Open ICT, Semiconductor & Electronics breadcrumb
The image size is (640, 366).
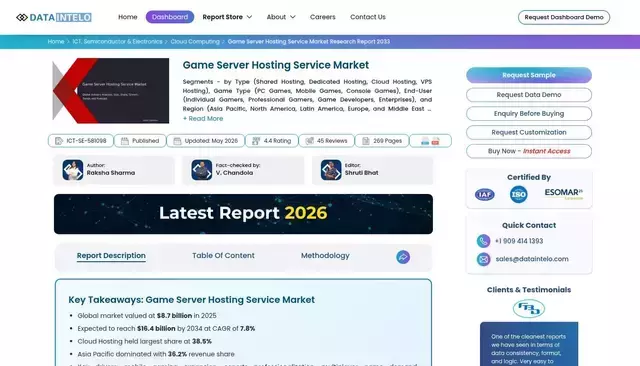click(117, 42)
